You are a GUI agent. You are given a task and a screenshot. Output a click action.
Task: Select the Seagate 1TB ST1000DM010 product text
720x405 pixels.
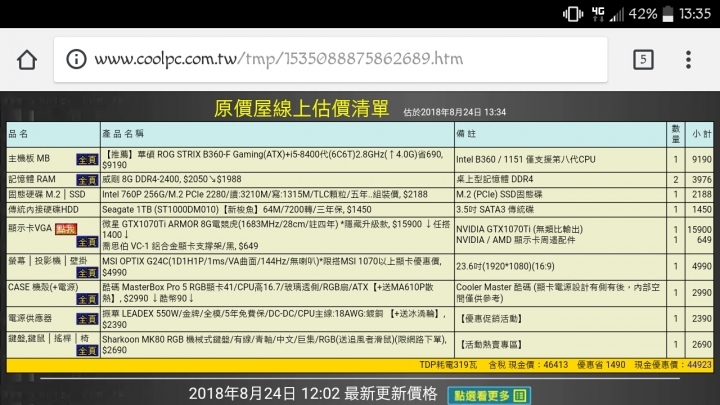pos(236,209)
